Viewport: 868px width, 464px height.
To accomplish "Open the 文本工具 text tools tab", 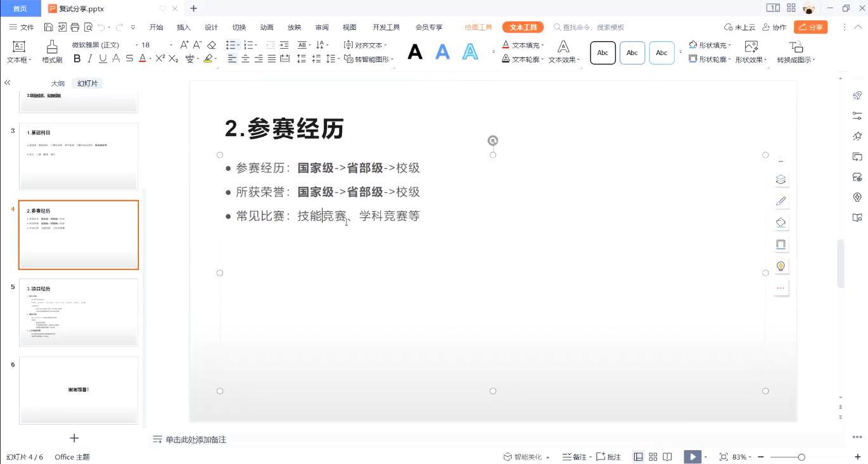I will (522, 27).
